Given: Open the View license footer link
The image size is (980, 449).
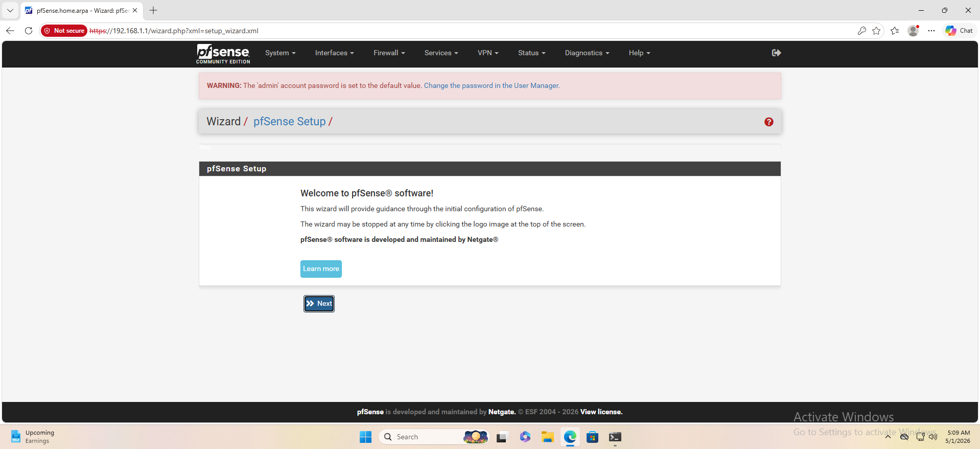Looking at the screenshot, I should [x=601, y=412].
